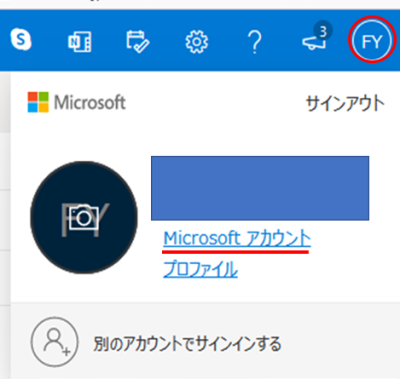Open the Settings gear
Viewport: 400px width, 379px height.
[197, 42]
